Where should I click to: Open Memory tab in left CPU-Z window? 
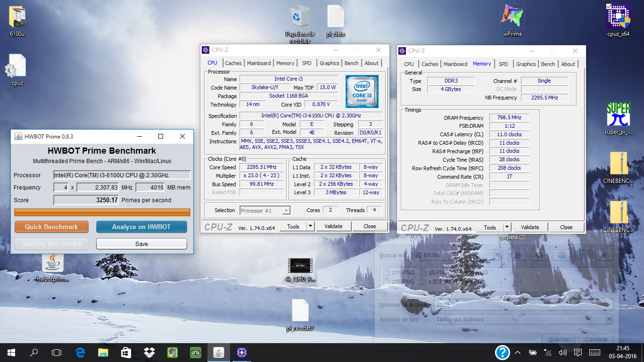tap(285, 63)
